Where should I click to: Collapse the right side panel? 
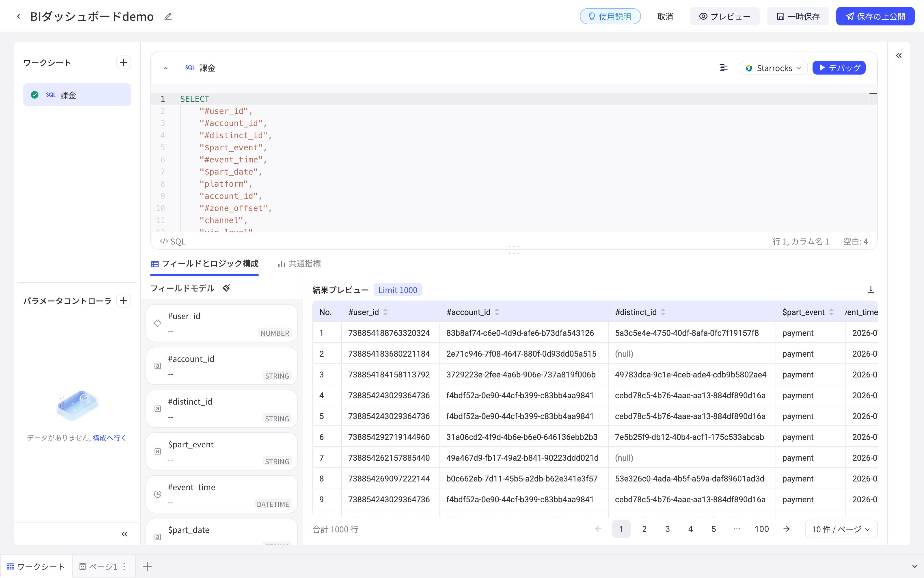tap(899, 56)
